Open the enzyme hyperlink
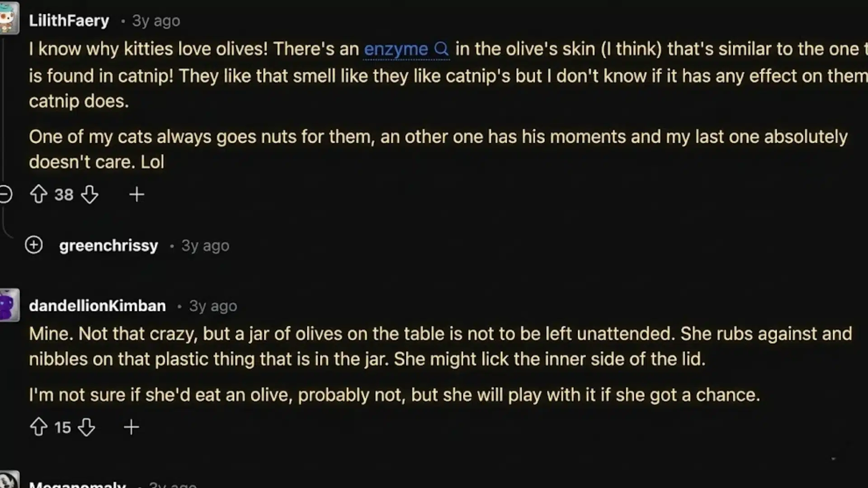Screen dimensions: 868x488 click(396, 49)
